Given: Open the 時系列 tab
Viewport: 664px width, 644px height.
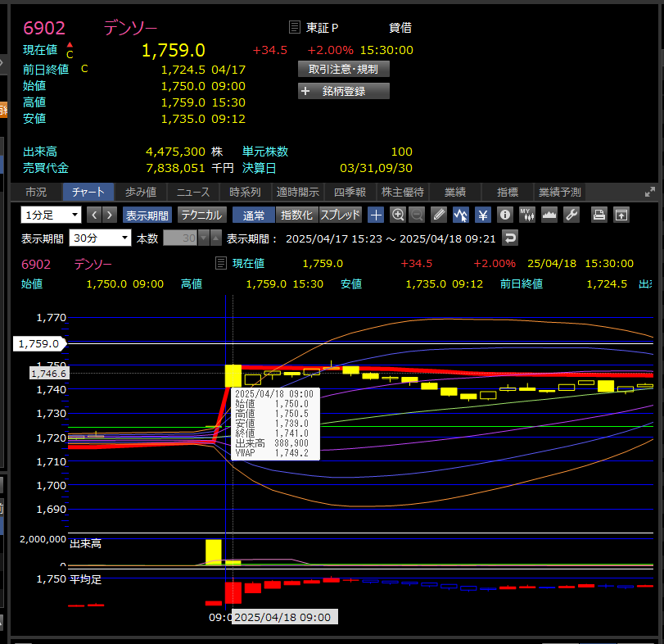Looking at the screenshot, I should tap(245, 192).
